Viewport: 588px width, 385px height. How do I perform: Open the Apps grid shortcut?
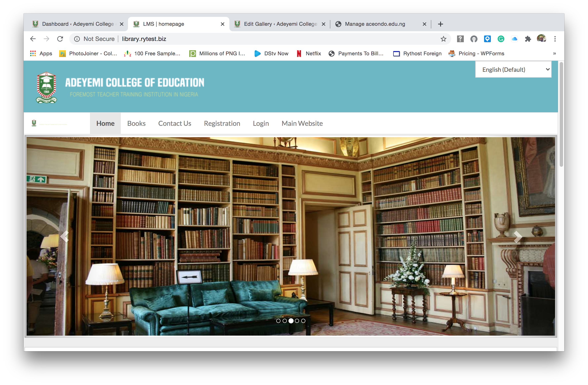(x=41, y=53)
